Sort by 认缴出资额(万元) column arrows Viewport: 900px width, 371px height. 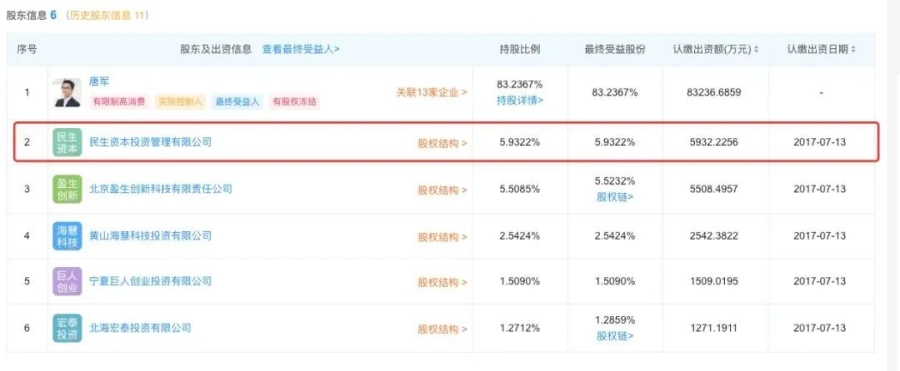[757, 50]
